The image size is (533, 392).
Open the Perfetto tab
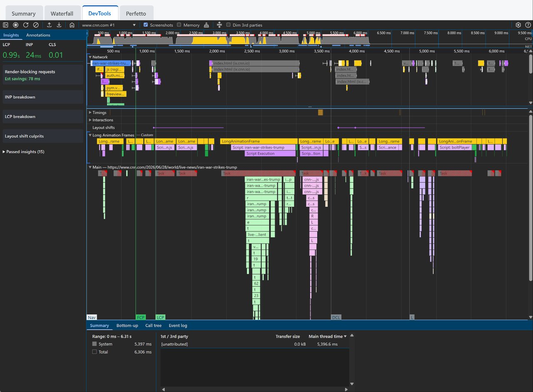(x=136, y=14)
